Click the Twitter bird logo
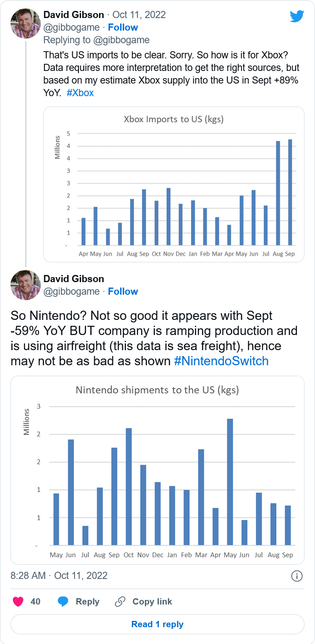 click(296, 16)
